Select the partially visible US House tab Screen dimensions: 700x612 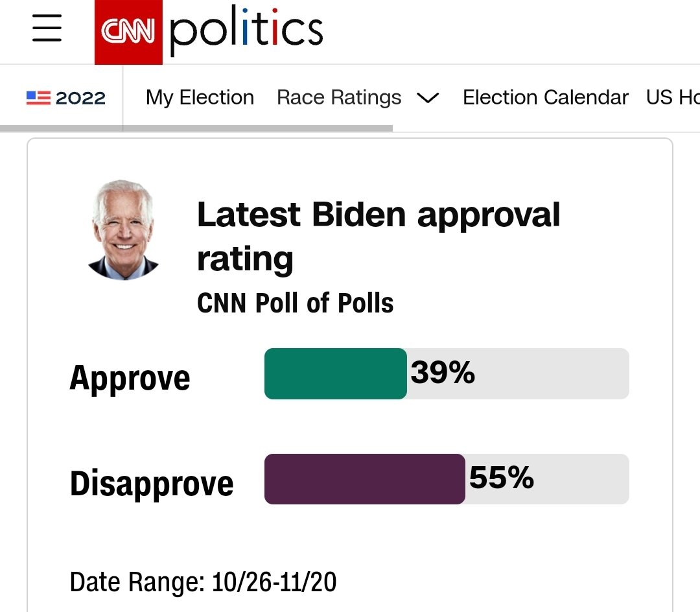tap(673, 98)
